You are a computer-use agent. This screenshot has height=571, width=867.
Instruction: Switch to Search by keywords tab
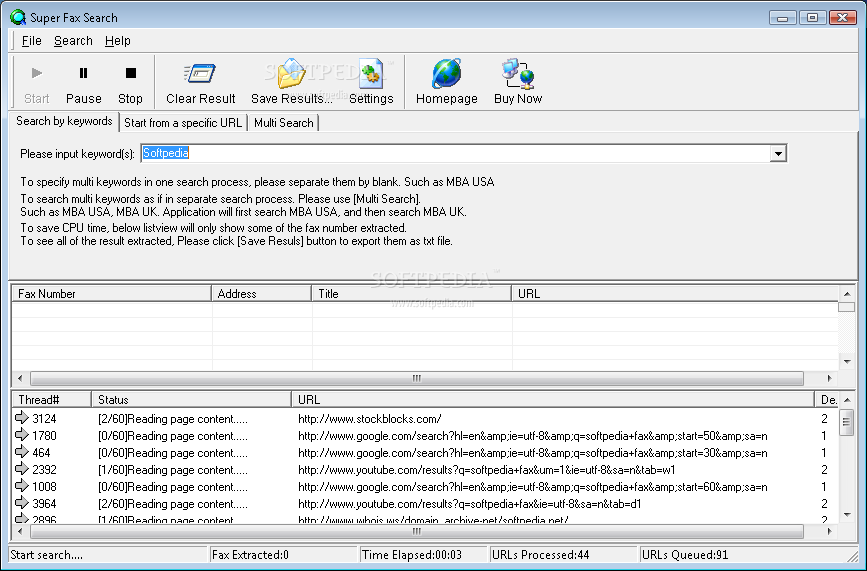click(64, 121)
